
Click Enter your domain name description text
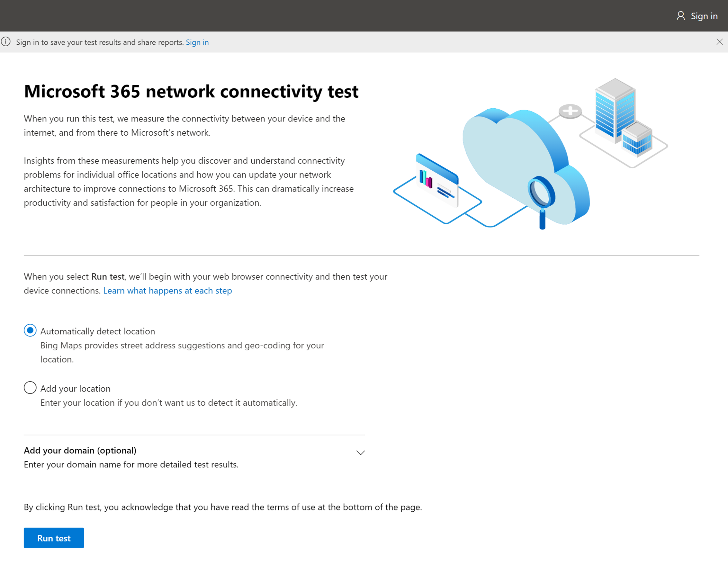[131, 464]
